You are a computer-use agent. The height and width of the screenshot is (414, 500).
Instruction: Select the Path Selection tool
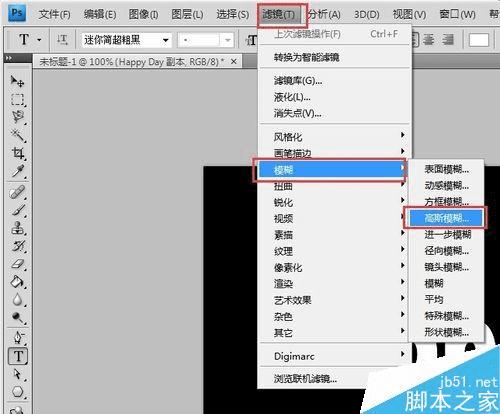[x=17, y=374]
